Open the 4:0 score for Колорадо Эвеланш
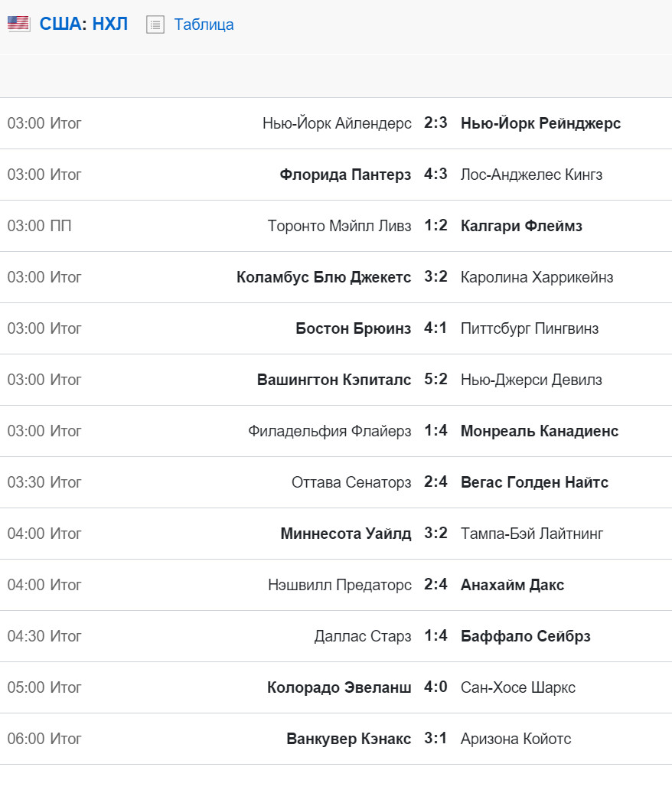The width and height of the screenshot is (672, 790). point(435,687)
